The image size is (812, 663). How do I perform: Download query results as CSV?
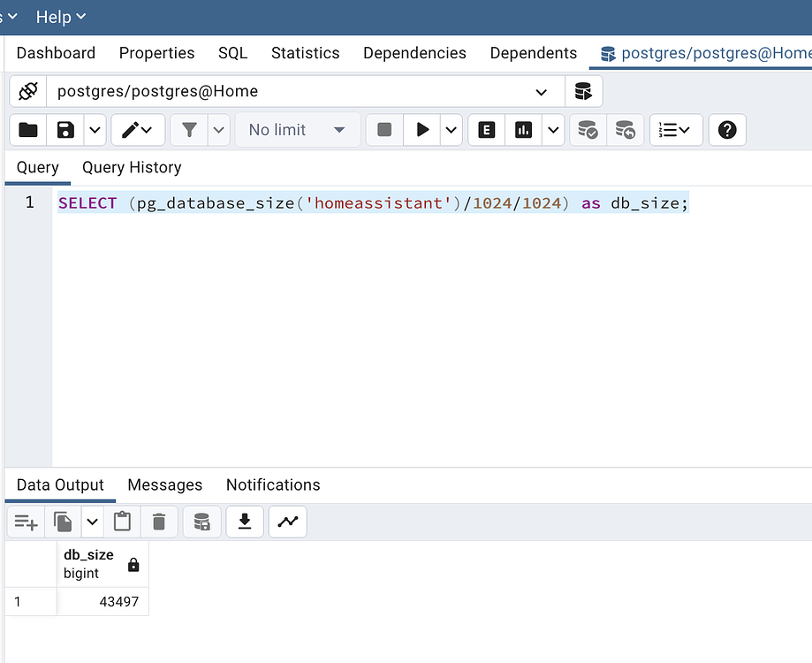click(245, 522)
